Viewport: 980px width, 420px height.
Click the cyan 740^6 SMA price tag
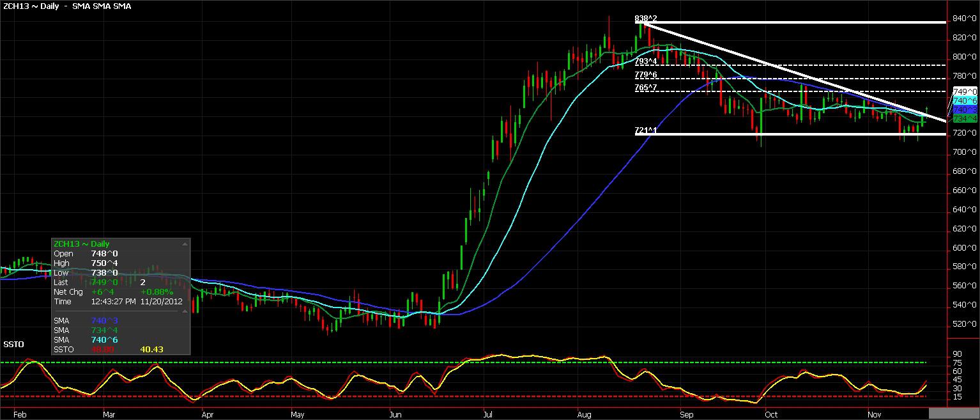click(965, 101)
